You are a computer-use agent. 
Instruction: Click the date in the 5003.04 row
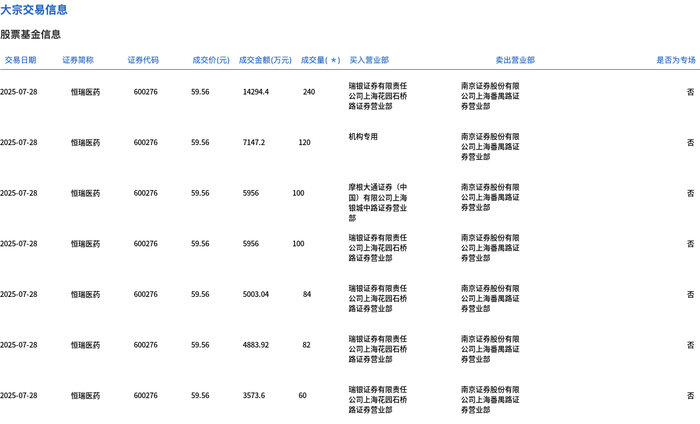[x=19, y=294]
